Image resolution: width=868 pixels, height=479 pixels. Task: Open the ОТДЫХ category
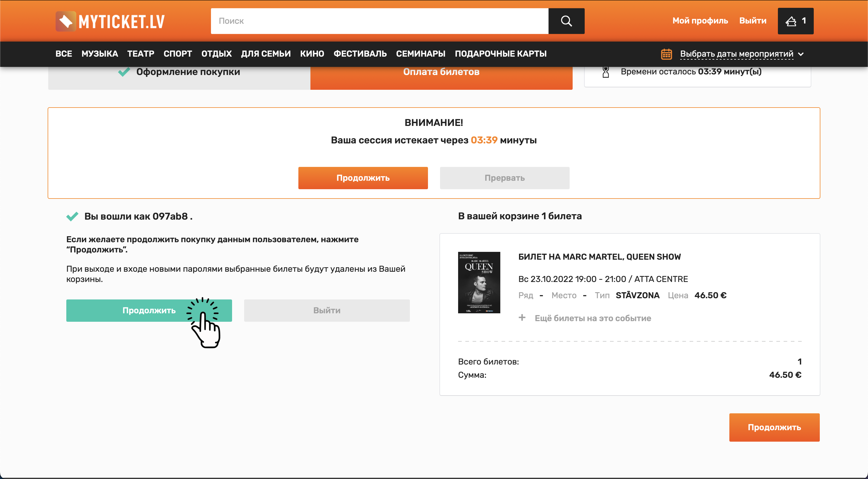217,54
